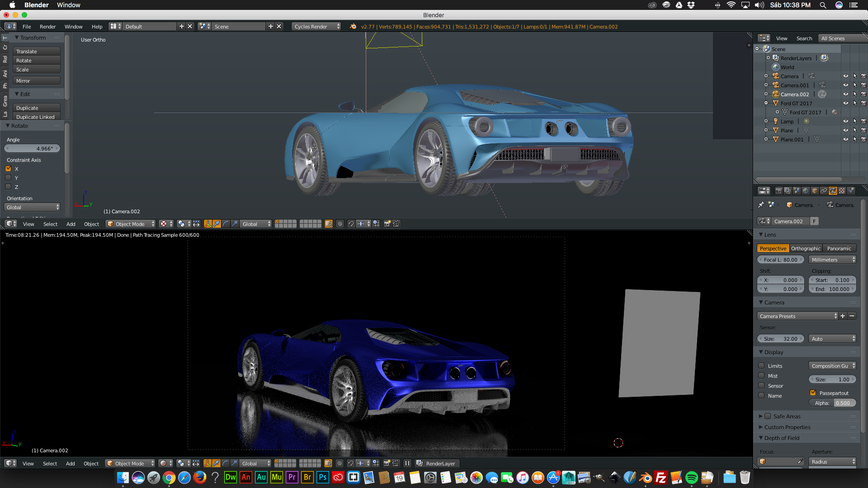Open the Object Mode dropdown in upper viewport

pyautogui.click(x=130, y=224)
